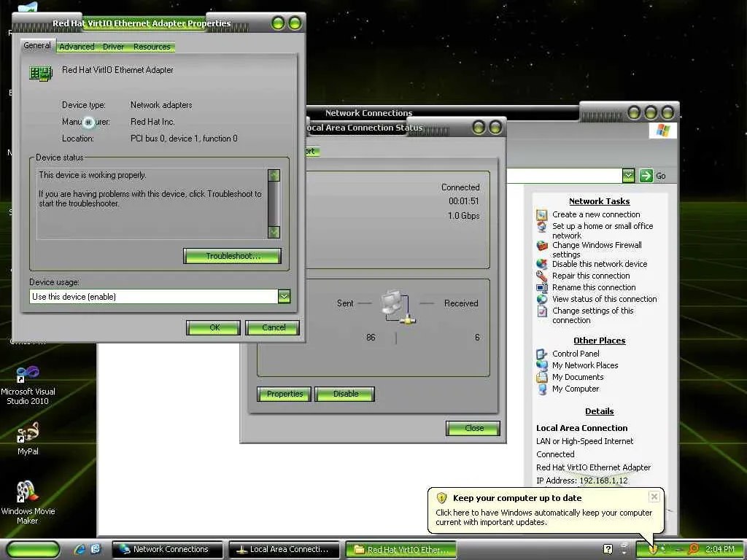Switch to Network Connections taskbar button
Viewport: 747px width, 560px height.
pos(167,550)
